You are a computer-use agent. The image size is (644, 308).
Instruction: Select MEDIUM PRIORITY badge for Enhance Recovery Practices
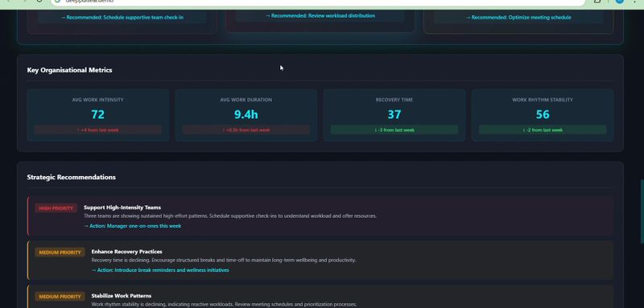coord(60,253)
